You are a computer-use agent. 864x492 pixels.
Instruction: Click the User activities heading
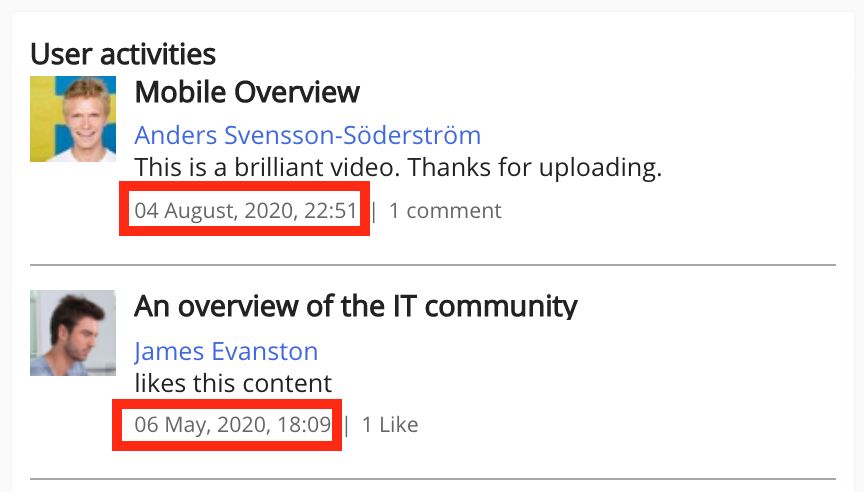click(x=123, y=53)
